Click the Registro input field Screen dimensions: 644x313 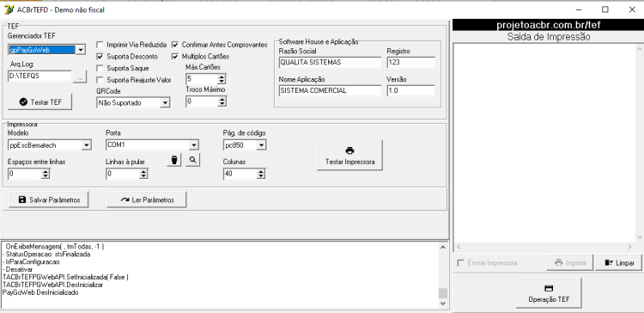tap(410, 63)
